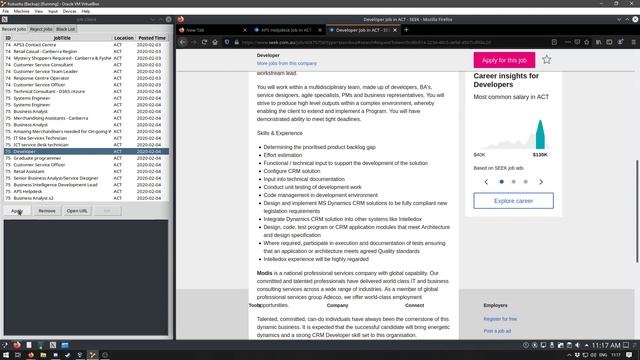This screenshot has height=360, width=640.
Task: Close the APS Helpdesk Job tab
Action: click(x=320, y=30)
